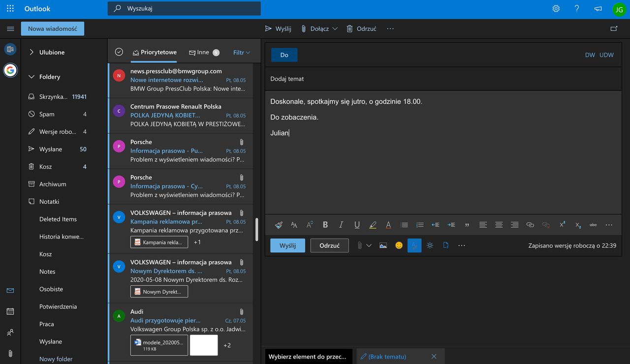Show the UDW field
This screenshot has height=364, width=630.
point(606,55)
